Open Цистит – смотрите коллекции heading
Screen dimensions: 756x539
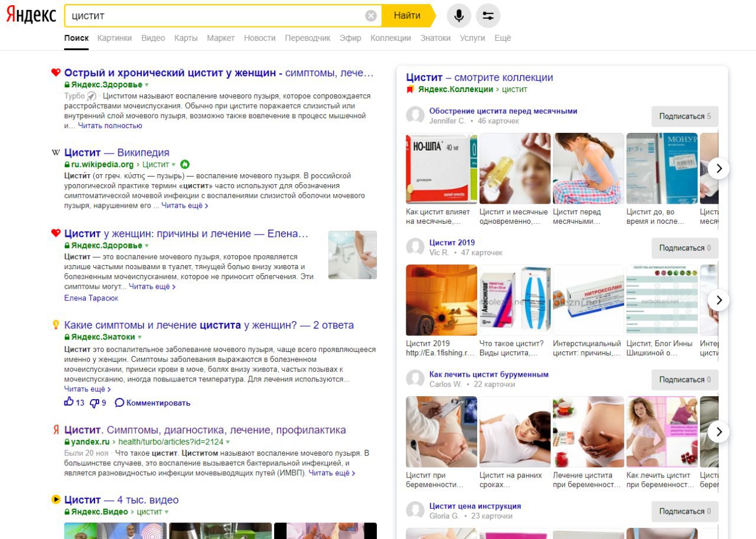pos(480,77)
